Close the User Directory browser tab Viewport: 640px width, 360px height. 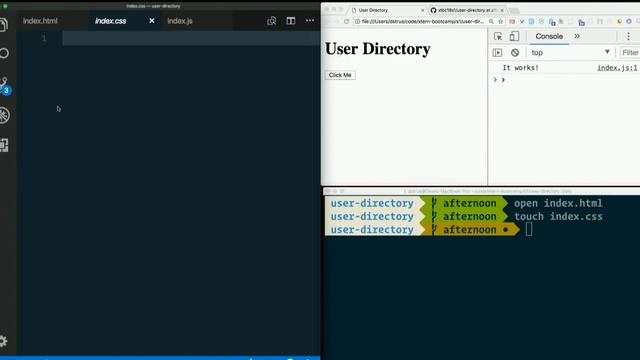[x=422, y=10]
